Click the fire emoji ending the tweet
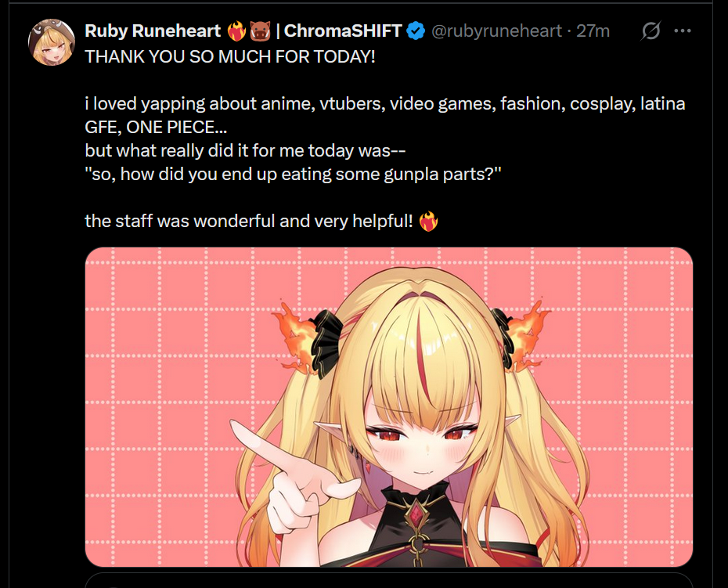Image resolution: width=728 pixels, height=588 pixels. [428, 221]
